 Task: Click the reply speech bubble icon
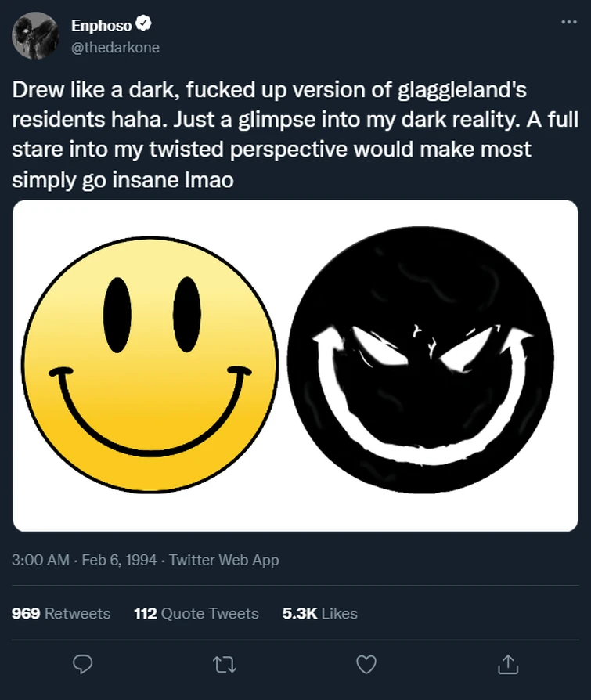point(82,664)
